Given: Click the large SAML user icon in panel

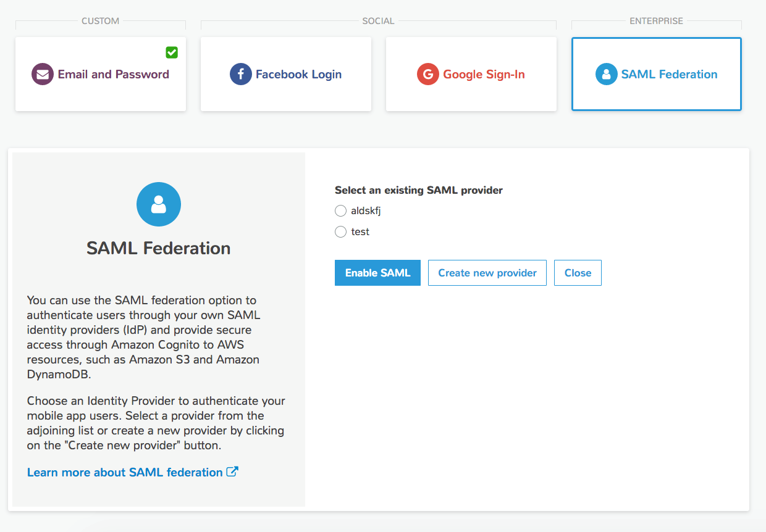Looking at the screenshot, I should (159, 204).
